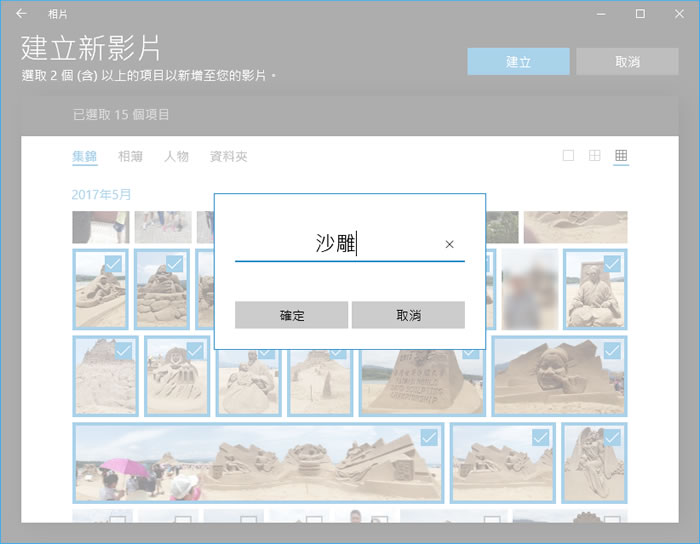Viewport: 700px width, 544px height.
Task: Maximize the Photos window
Action: [640, 14]
